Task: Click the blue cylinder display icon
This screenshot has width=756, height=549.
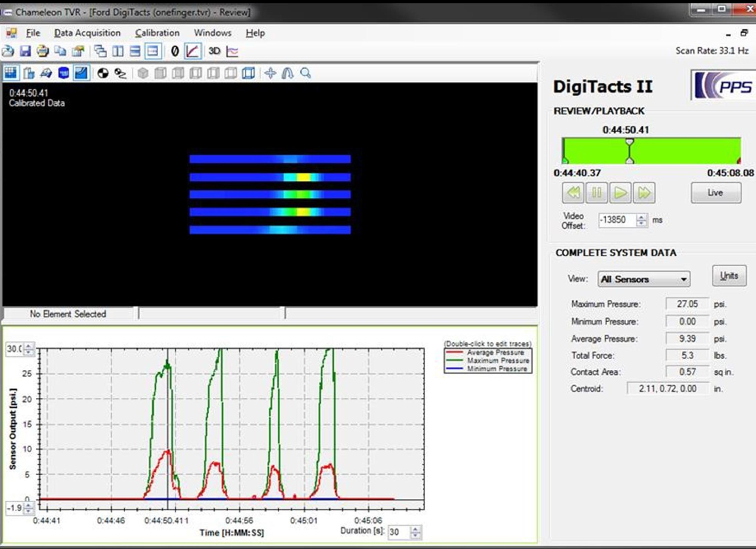Action: tap(64, 73)
